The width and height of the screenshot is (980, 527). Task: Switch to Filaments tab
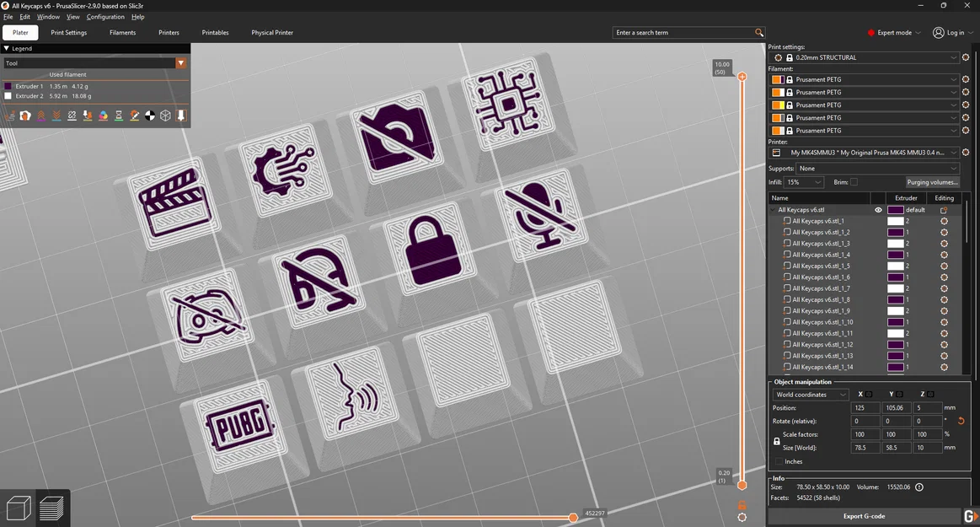[122, 33]
